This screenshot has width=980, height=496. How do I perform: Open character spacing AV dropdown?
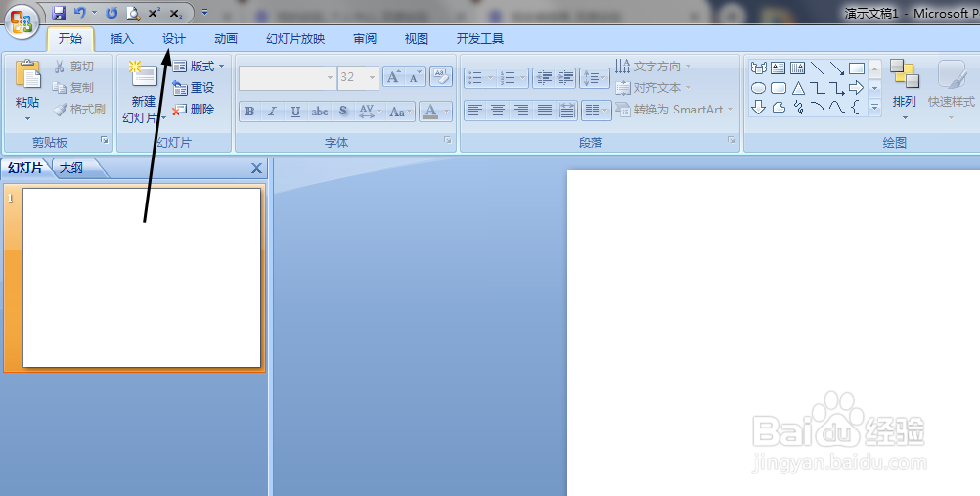point(370,112)
